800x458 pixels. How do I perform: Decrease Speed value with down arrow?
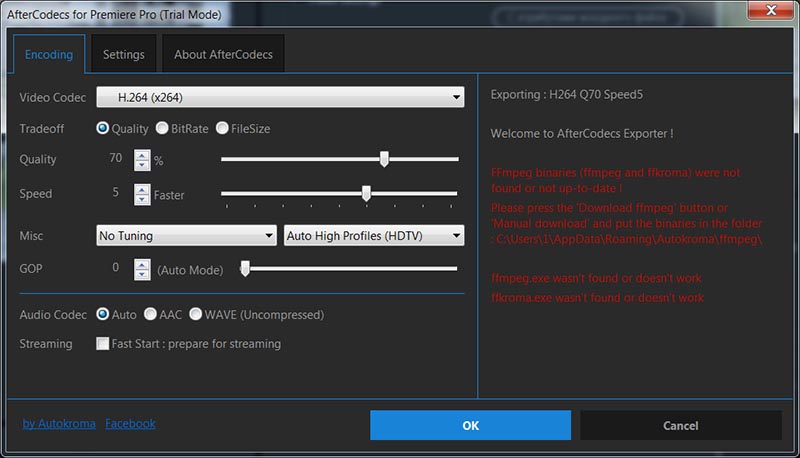point(142,199)
